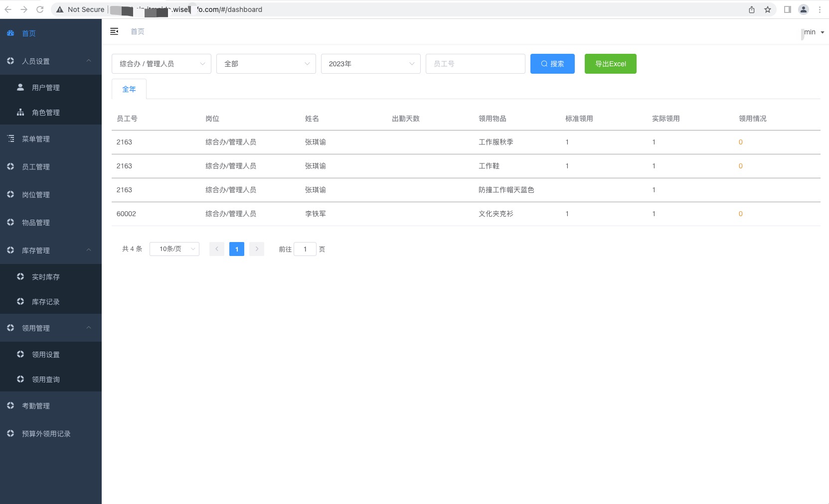Open browser three-dot menu

(x=820, y=9)
